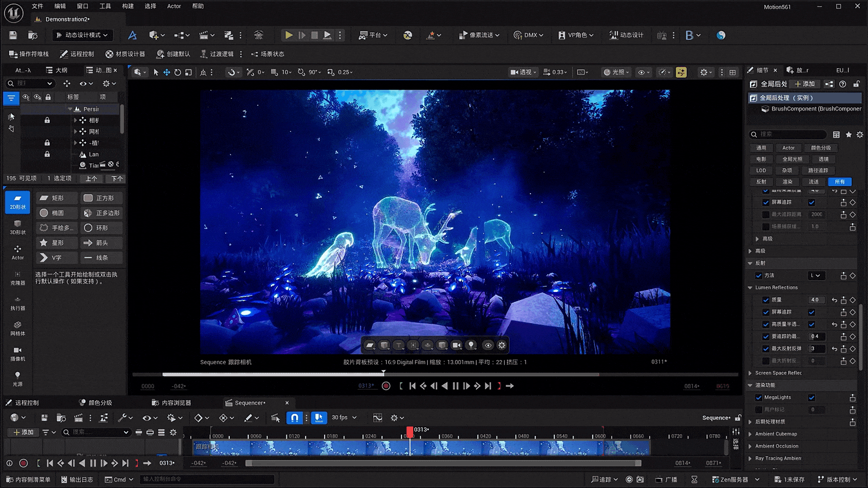Collapse the Lumen Reflections section
Viewport: 868px width, 488px height.
click(x=750, y=287)
